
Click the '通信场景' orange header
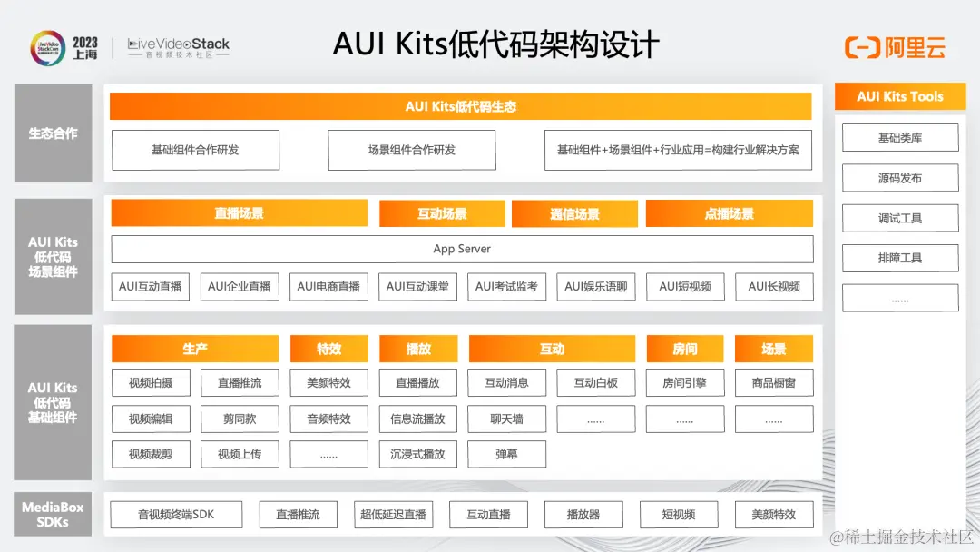(574, 213)
